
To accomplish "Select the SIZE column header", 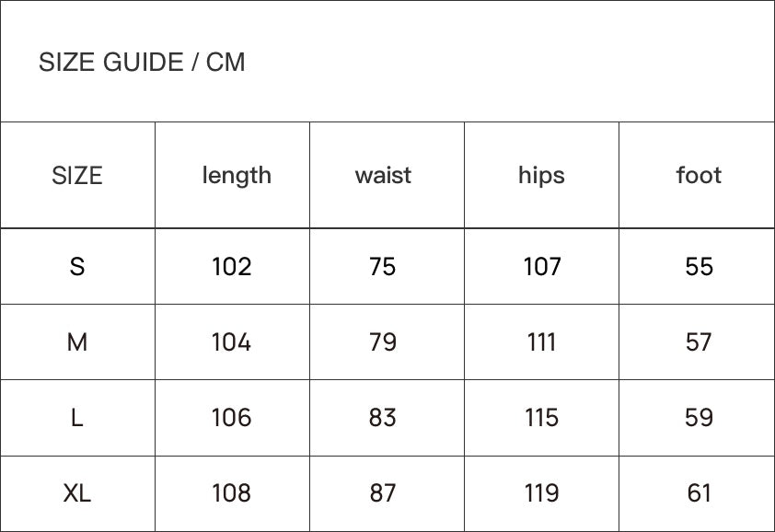I will click(x=77, y=175).
